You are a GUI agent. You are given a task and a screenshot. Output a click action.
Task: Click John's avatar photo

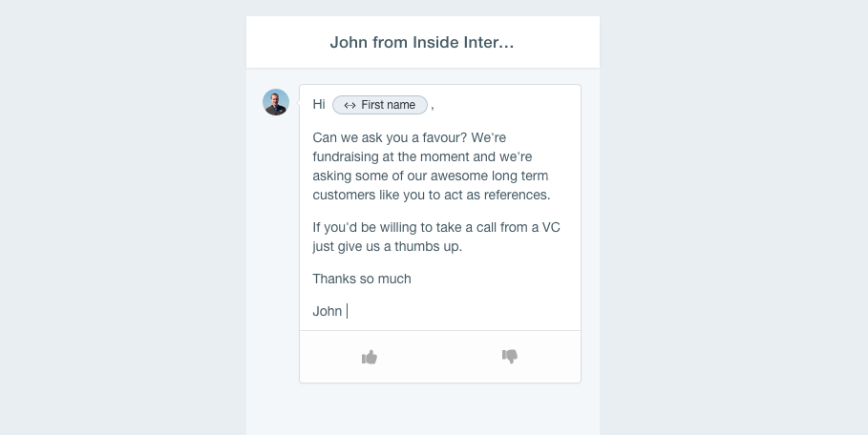tap(276, 102)
